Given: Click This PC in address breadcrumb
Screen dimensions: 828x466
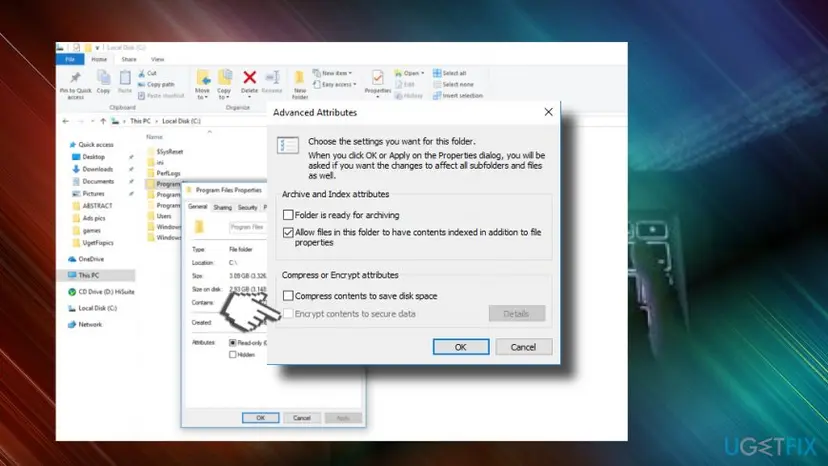Looking at the screenshot, I should click(140, 121).
